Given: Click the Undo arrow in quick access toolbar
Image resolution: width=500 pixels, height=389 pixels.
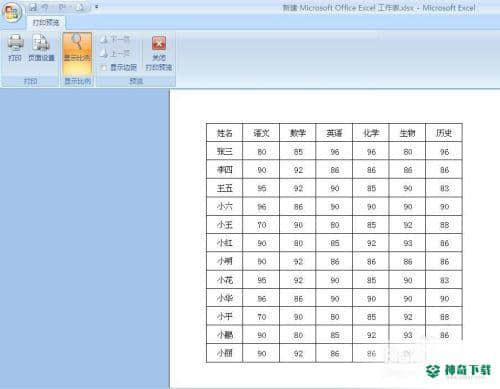Looking at the screenshot, I should [x=45, y=7].
